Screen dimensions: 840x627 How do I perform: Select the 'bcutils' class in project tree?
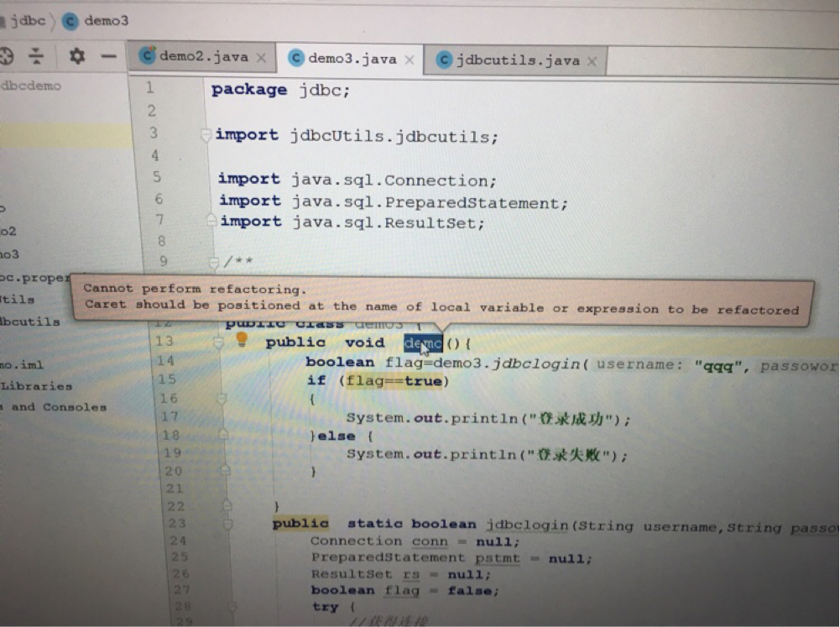point(29,321)
